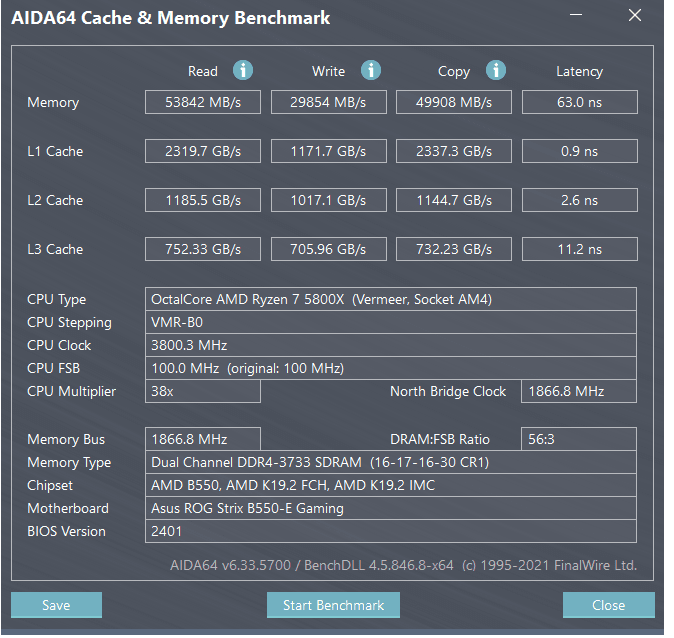Click CPU Multiplier field 38x
This screenshot has height=638, width=674.
pos(203,391)
